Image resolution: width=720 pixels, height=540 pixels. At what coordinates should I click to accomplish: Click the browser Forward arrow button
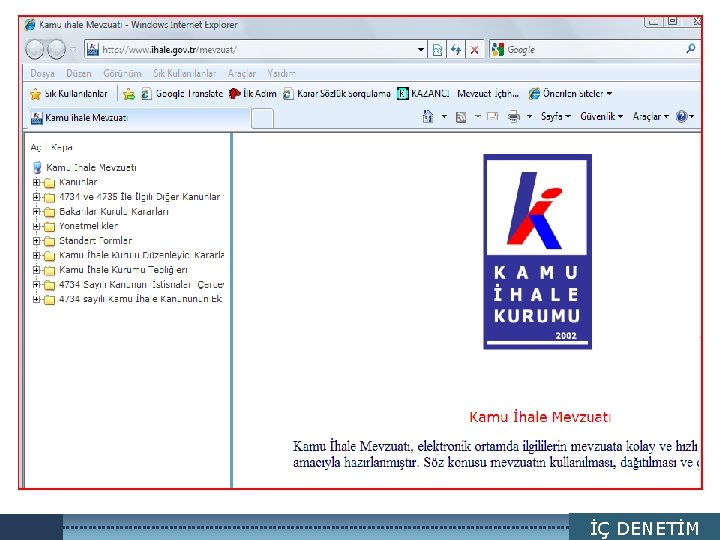point(56,50)
